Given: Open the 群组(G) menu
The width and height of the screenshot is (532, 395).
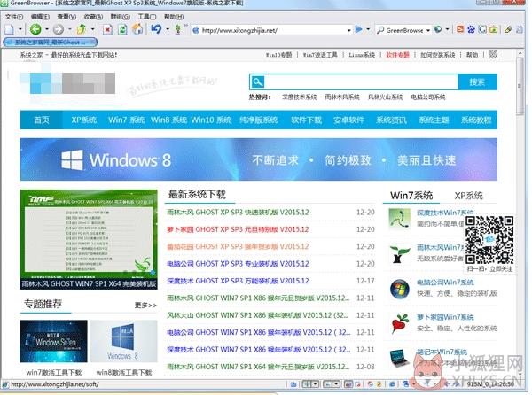Looking at the screenshot, I should click(121, 17).
